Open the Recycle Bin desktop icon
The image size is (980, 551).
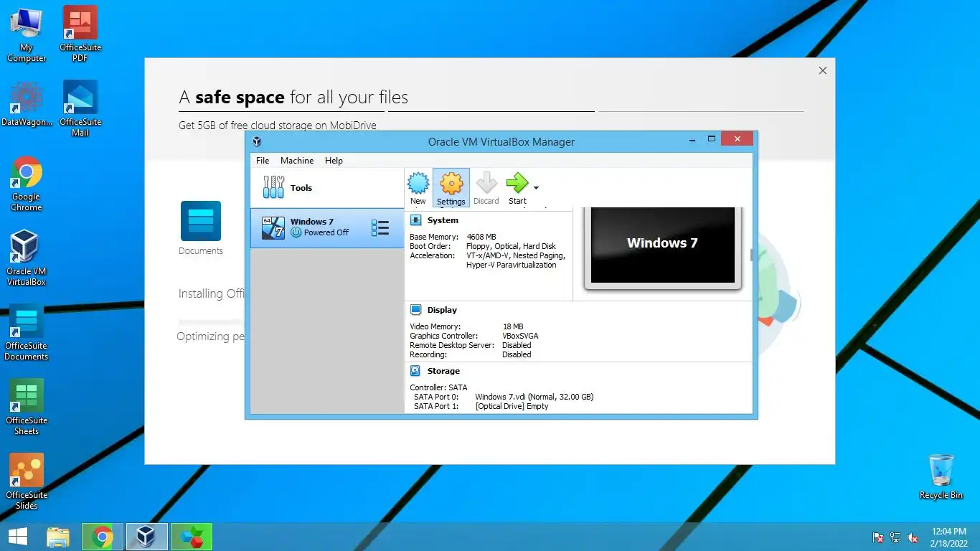[941, 476]
